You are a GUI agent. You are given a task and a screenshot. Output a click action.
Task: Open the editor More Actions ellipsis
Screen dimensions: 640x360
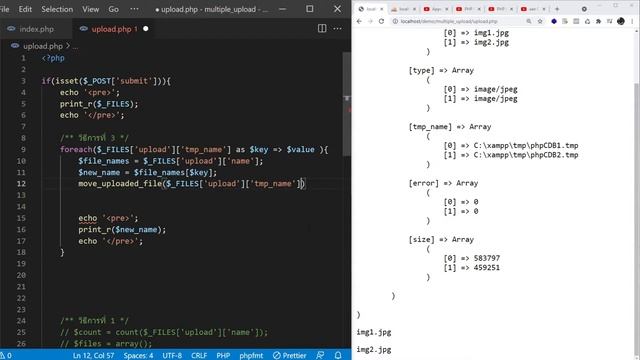(338, 28)
